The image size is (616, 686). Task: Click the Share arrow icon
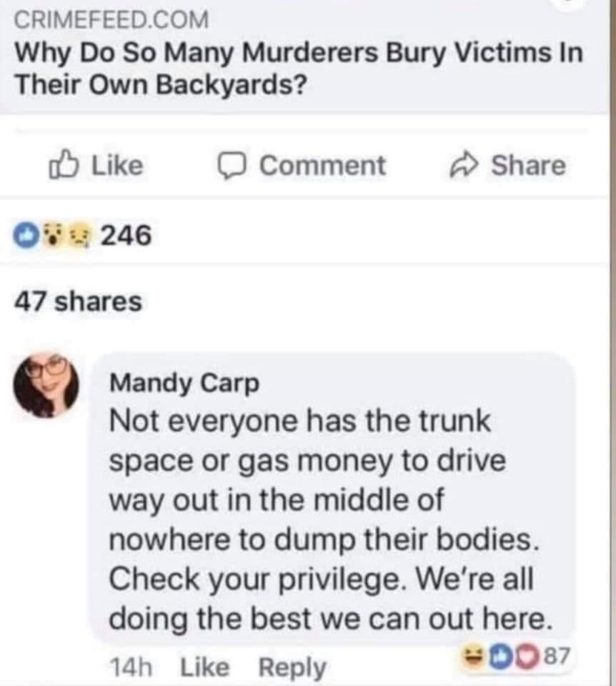466,166
